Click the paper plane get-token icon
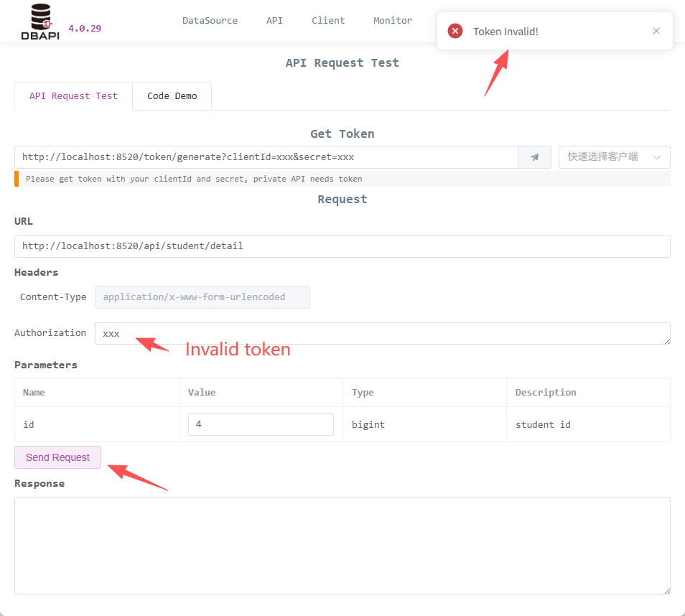The height and width of the screenshot is (616, 685). point(534,157)
